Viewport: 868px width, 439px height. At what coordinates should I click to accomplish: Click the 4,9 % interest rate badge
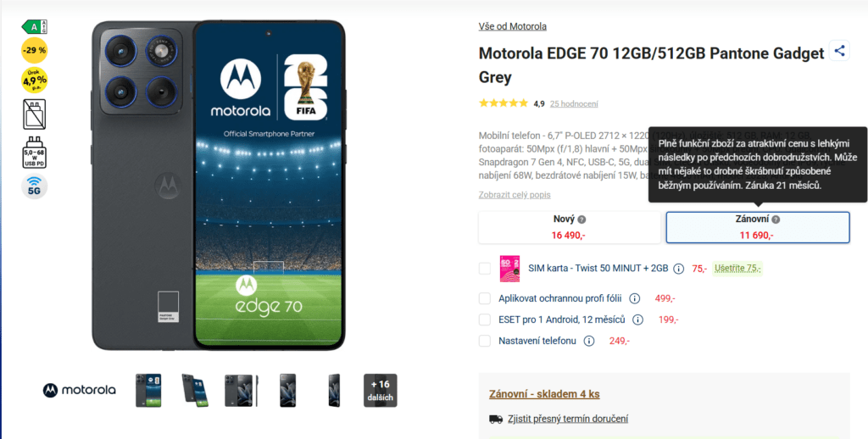click(x=34, y=81)
